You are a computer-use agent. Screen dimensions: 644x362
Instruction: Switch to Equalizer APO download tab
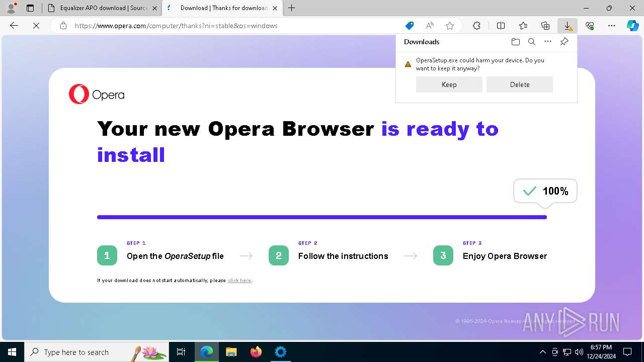[x=102, y=8]
